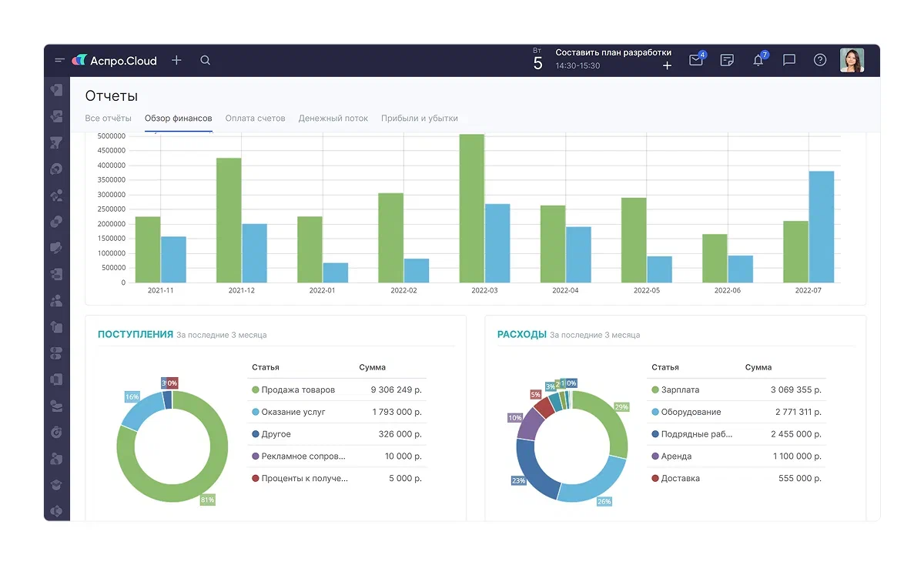
Task: Select the Оборудование row in the expenses table
Action: point(736,413)
